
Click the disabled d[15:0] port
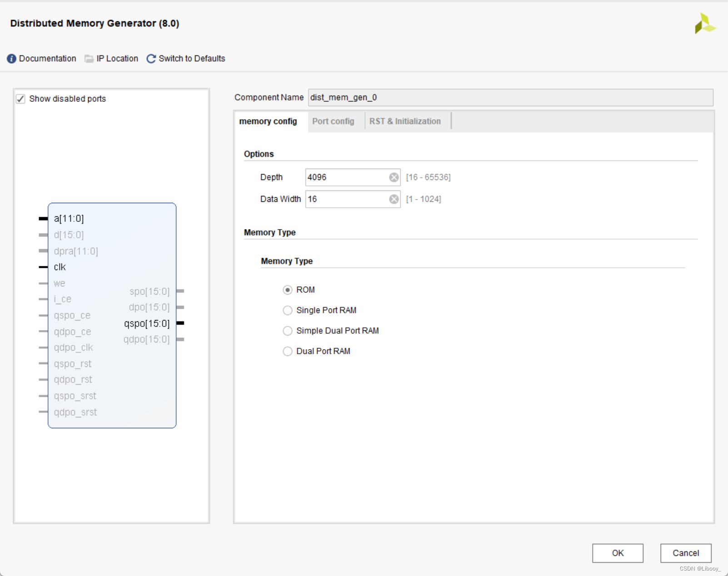pyautogui.click(x=69, y=235)
